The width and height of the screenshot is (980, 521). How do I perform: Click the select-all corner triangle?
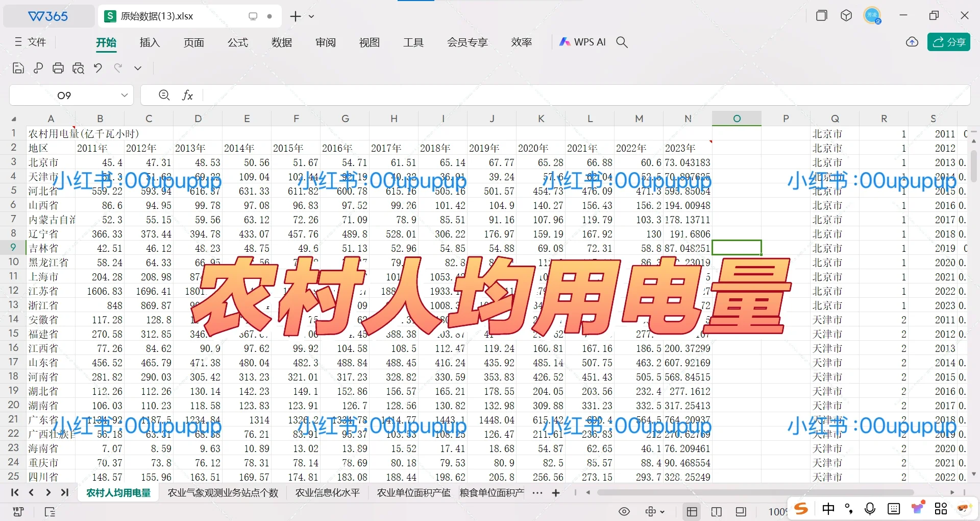14,119
